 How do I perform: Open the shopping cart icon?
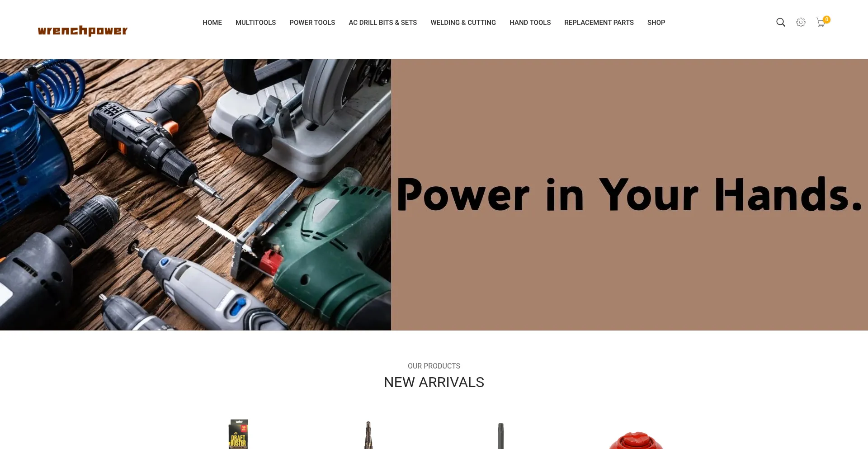(x=821, y=23)
